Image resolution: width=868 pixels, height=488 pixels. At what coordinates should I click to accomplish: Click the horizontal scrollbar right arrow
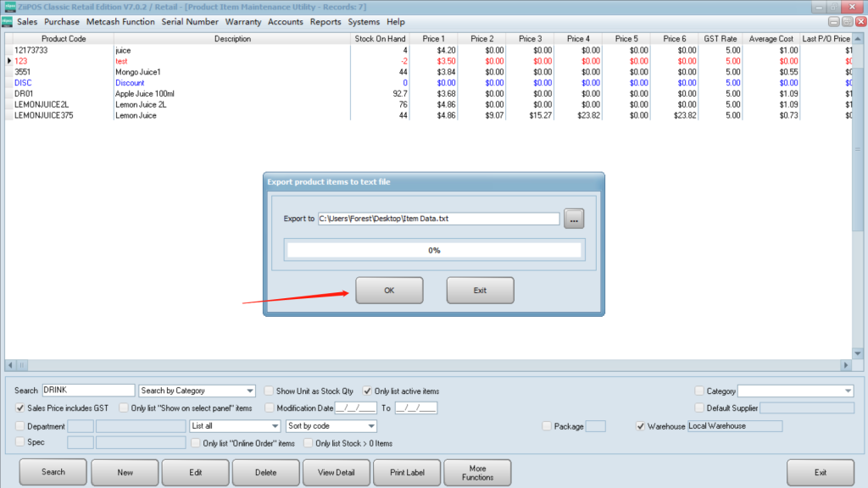point(844,365)
